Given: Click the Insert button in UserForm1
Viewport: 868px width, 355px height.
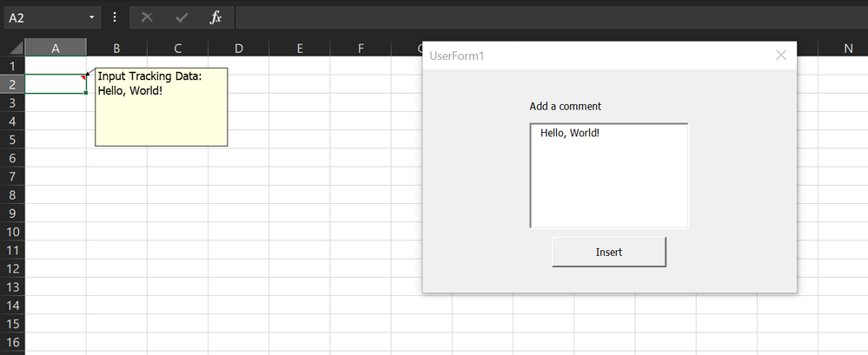Looking at the screenshot, I should point(609,253).
